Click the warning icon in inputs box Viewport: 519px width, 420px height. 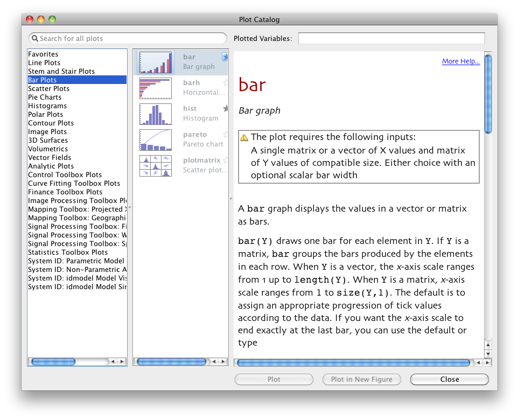coord(244,137)
